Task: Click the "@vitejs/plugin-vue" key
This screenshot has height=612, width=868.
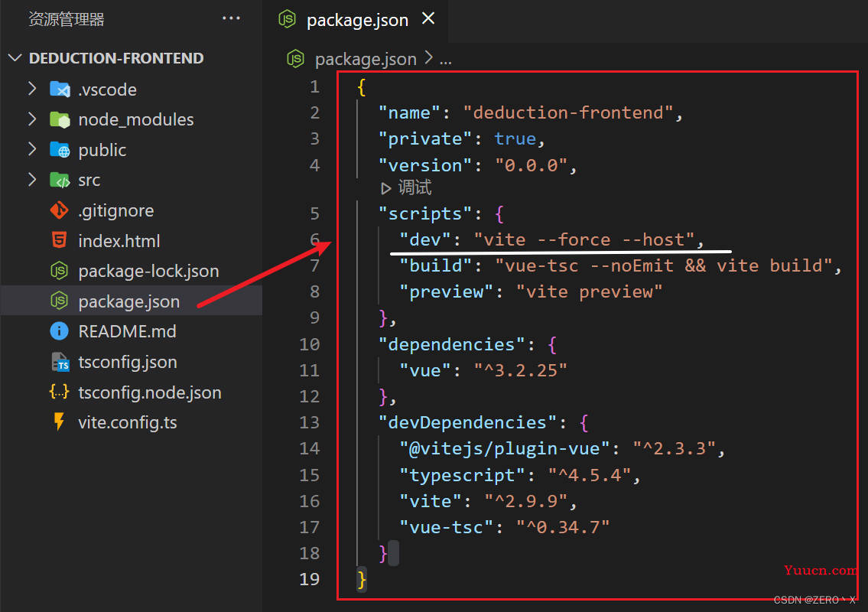Action: pyautogui.click(x=504, y=448)
